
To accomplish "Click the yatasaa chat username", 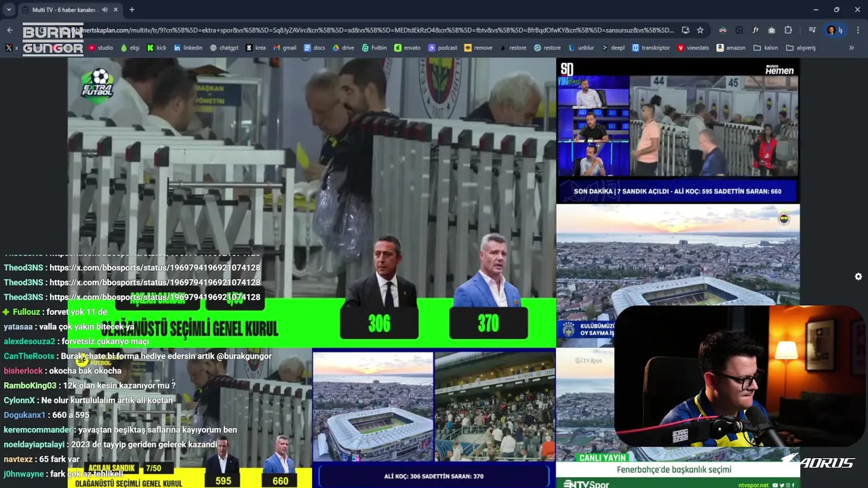I will pos(18,327).
